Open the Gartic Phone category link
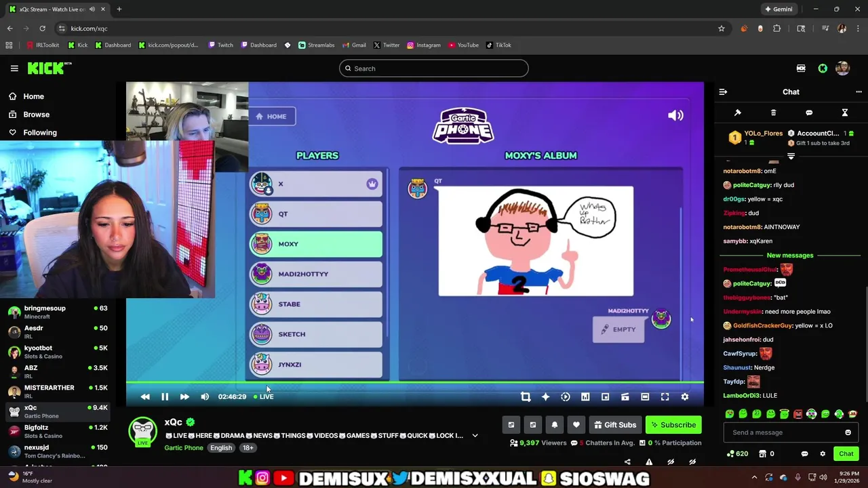 pos(184,447)
